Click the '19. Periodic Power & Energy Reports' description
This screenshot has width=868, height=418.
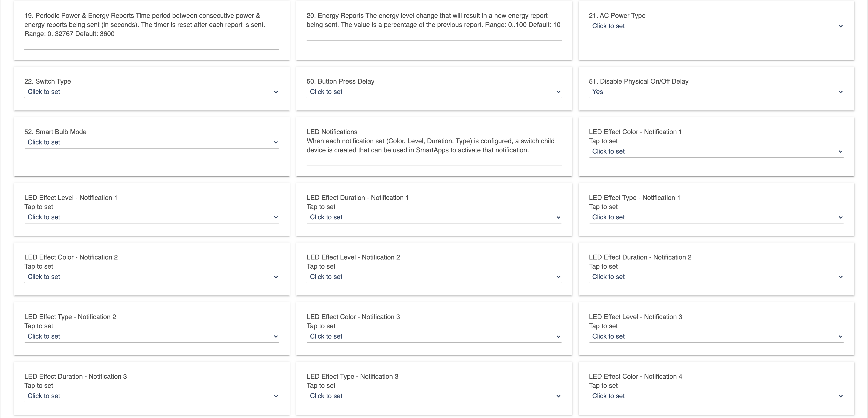(145, 25)
